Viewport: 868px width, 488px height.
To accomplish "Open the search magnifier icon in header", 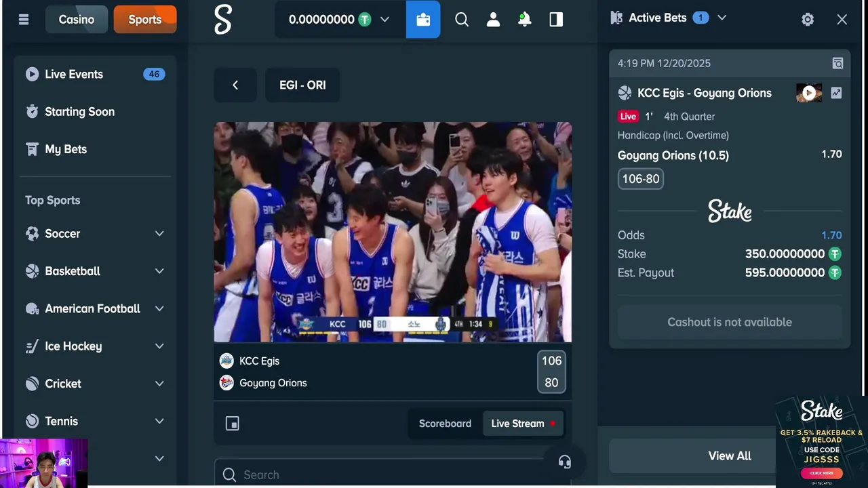I will pyautogui.click(x=462, y=20).
